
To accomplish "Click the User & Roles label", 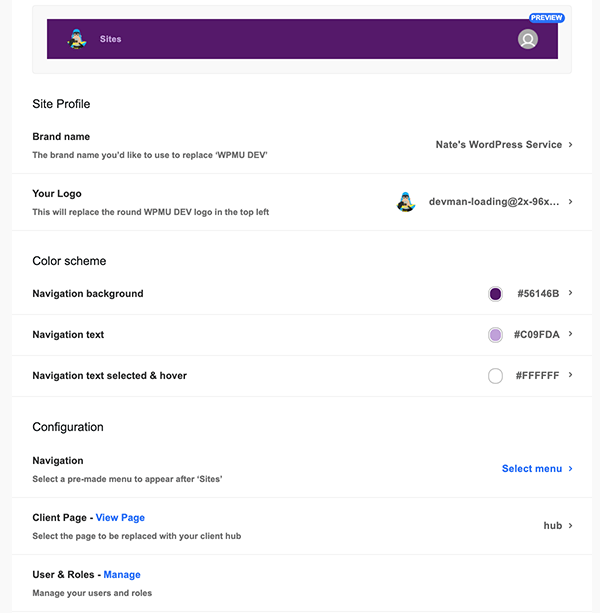I will click(63, 575).
